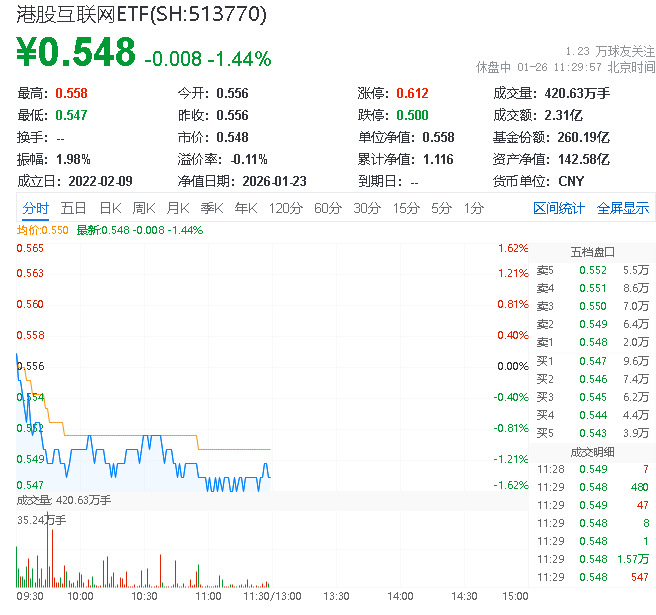The width and height of the screenshot is (656, 615).
Task: Select the 买1 bid row at 0.547
Action: tap(591, 361)
